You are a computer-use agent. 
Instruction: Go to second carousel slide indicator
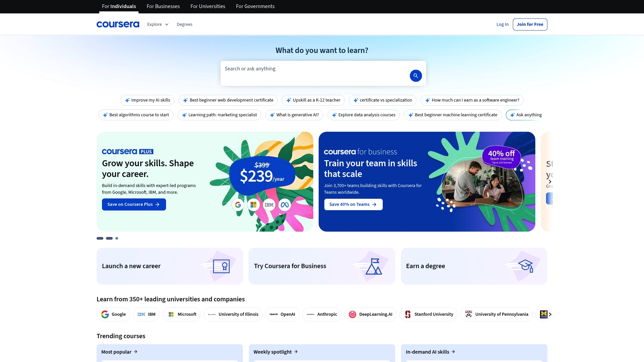tap(109, 238)
